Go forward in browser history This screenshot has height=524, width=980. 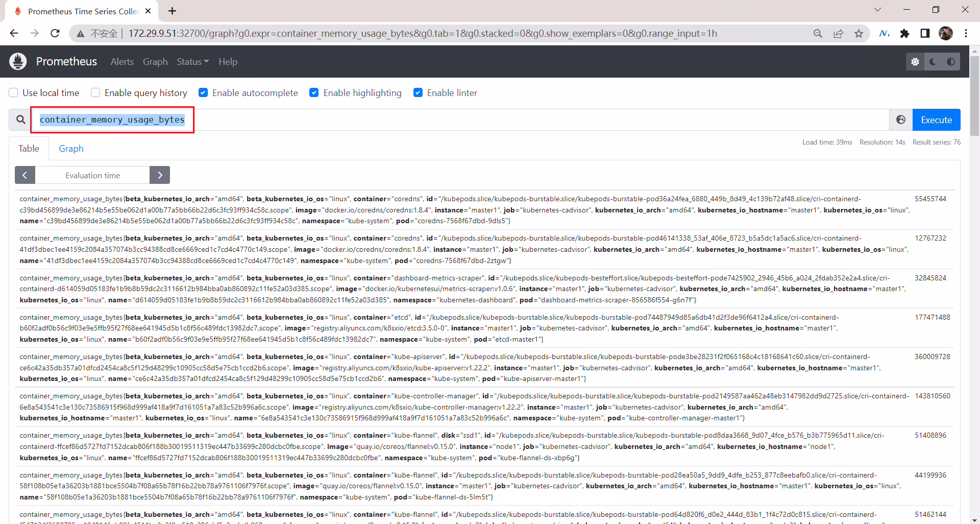(x=34, y=33)
